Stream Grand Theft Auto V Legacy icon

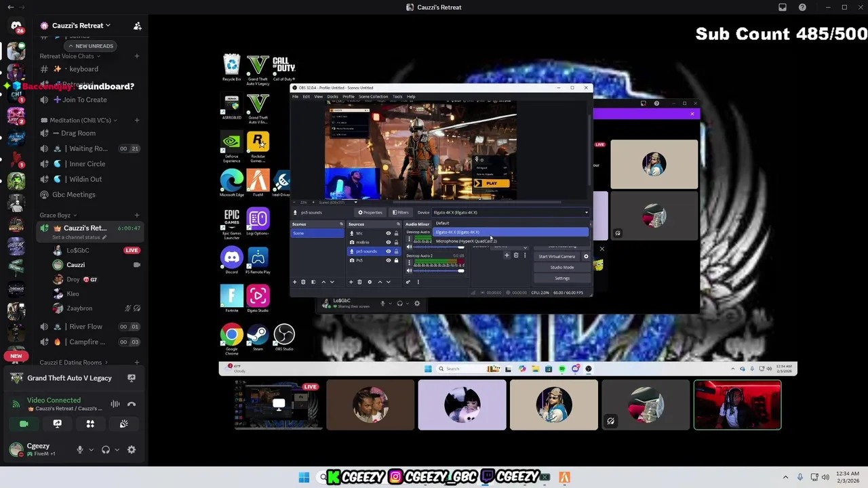(132, 378)
